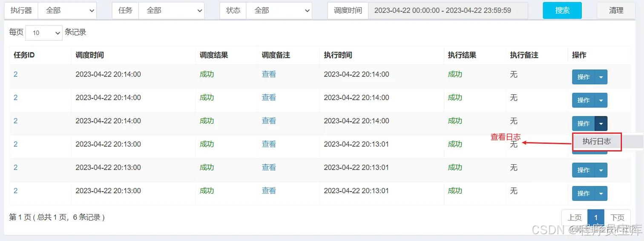Collapse the open 操作 caret in the third row
Viewport: 644px width, 241px height.
pos(601,124)
